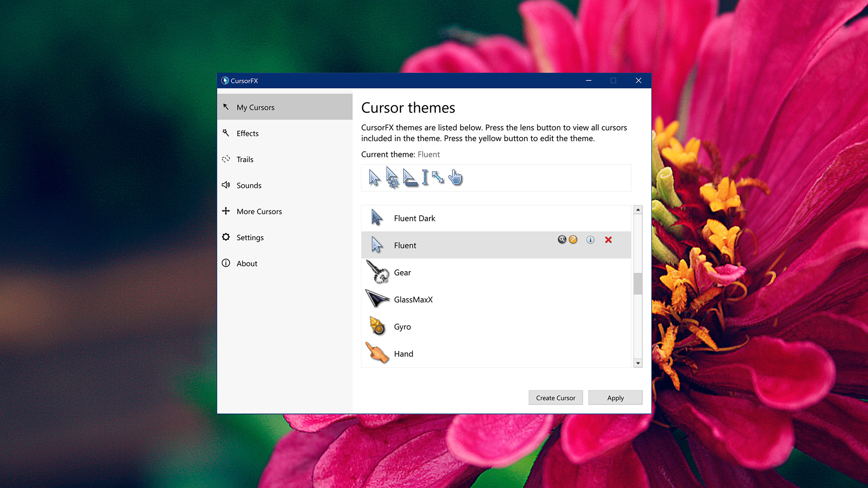Select the busy/loading cursor icon
Image resolution: width=868 pixels, height=488 pixels.
click(x=392, y=178)
